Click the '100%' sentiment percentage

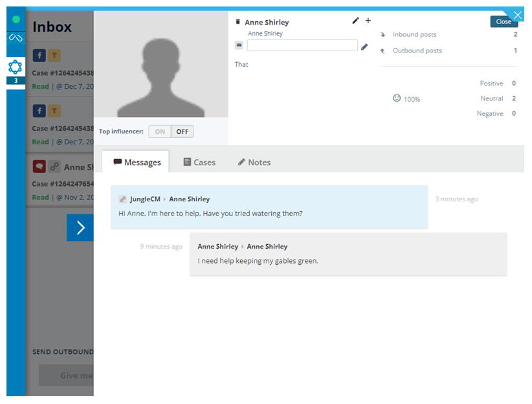(x=412, y=99)
